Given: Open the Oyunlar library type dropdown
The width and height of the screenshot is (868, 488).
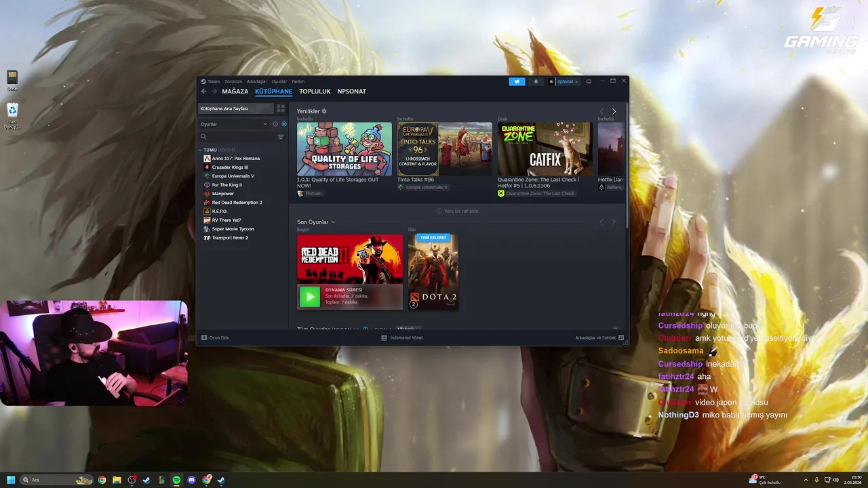Looking at the screenshot, I should pyautogui.click(x=234, y=124).
